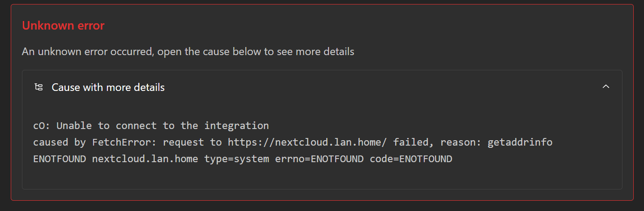Click the 'Cause with more details' label
The image size is (644, 211).
point(108,87)
